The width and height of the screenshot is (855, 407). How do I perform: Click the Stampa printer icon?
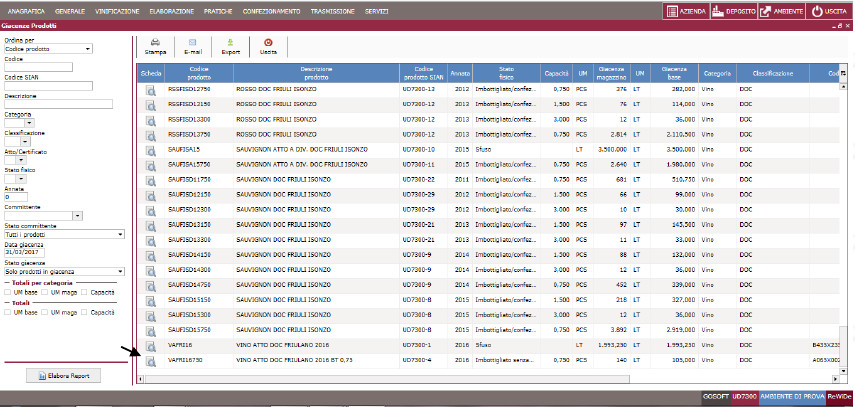pyautogui.click(x=156, y=43)
